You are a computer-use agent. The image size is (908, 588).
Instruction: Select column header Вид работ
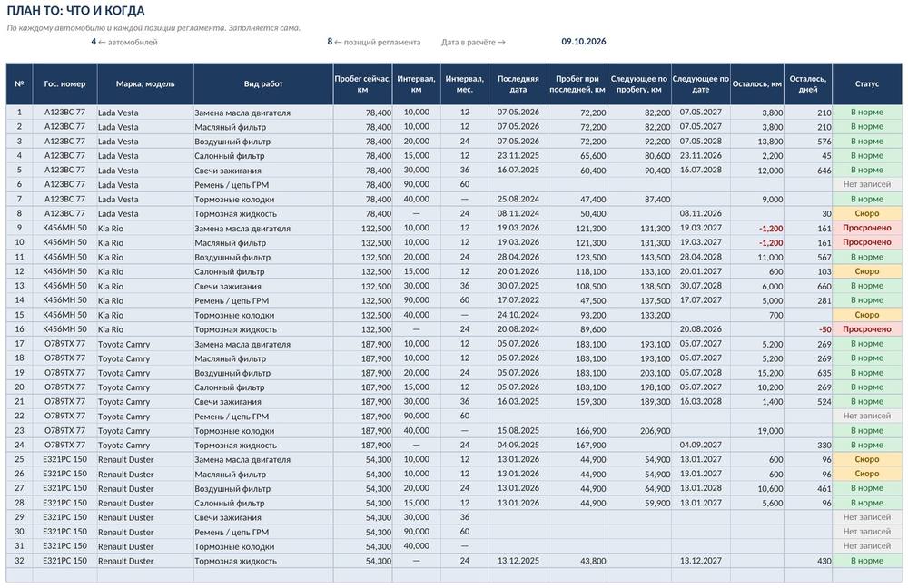[x=263, y=83]
